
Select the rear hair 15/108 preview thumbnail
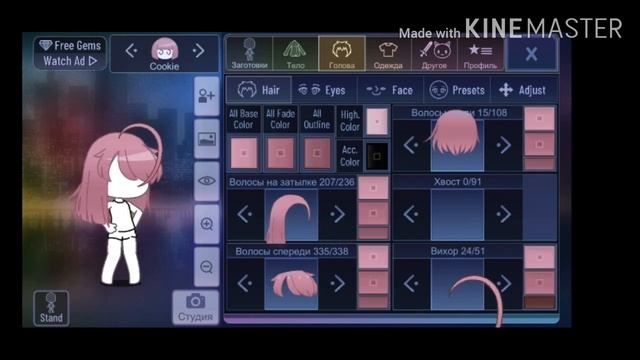[x=457, y=145]
